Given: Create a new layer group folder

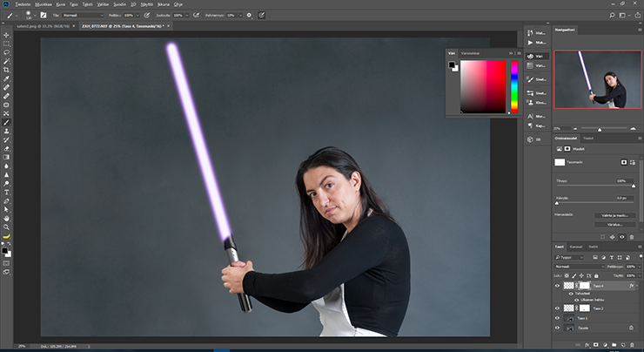Looking at the screenshot, I should point(614,345).
